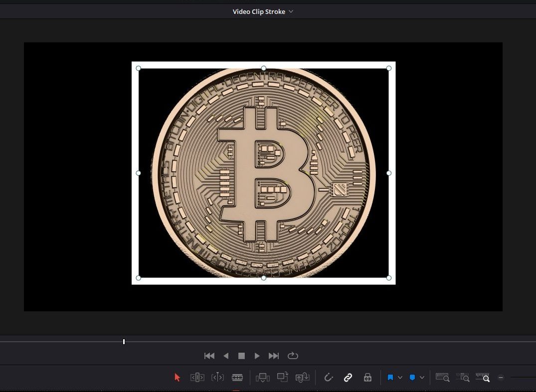Click the Loop playback button
This screenshot has width=536, height=392.
293,356
